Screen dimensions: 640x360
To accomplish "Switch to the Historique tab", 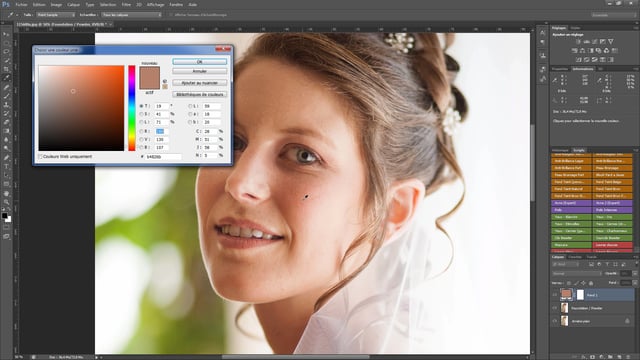I will tap(560, 150).
